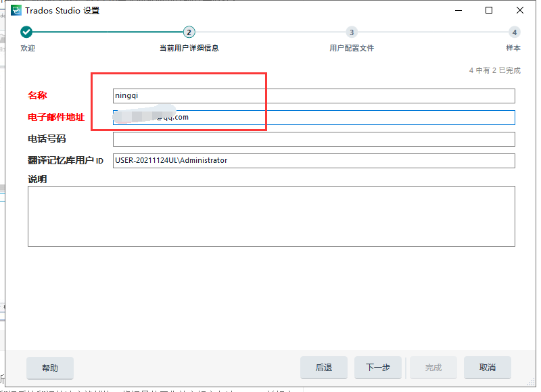Click the Trados Studio app icon in title bar

pos(16,10)
